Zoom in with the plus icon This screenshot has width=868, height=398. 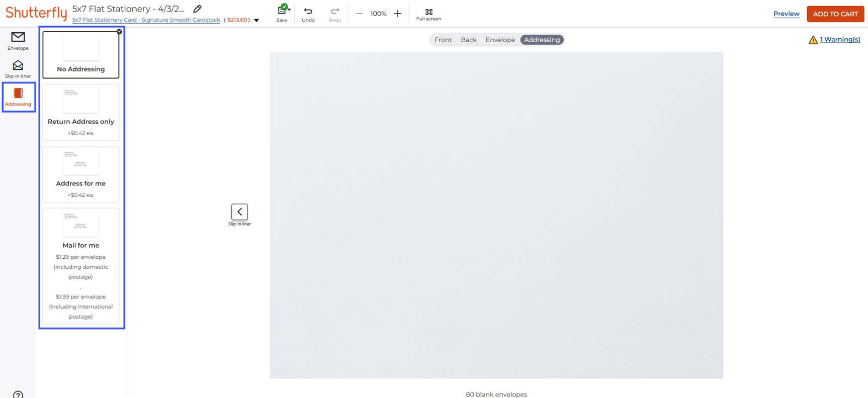click(x=398, y=14)
